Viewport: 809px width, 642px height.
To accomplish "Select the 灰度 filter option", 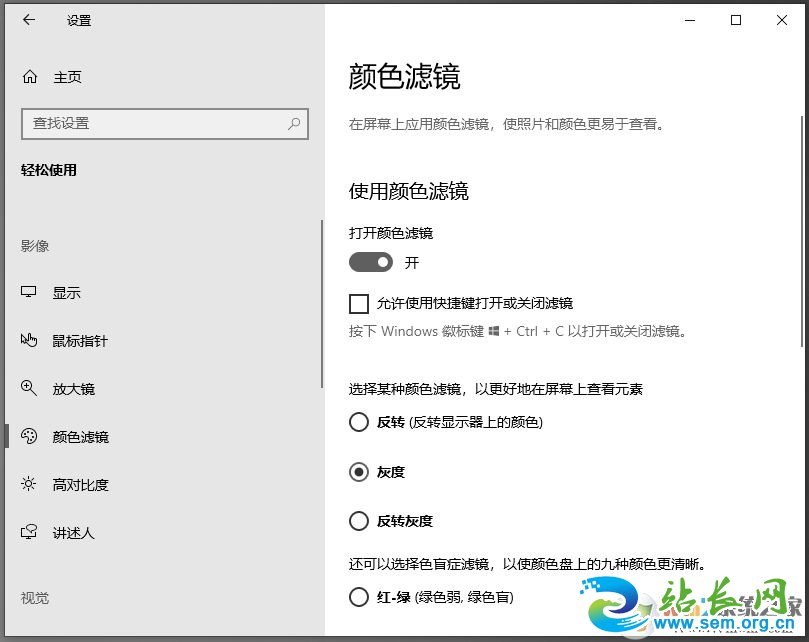I will (359, 471).
